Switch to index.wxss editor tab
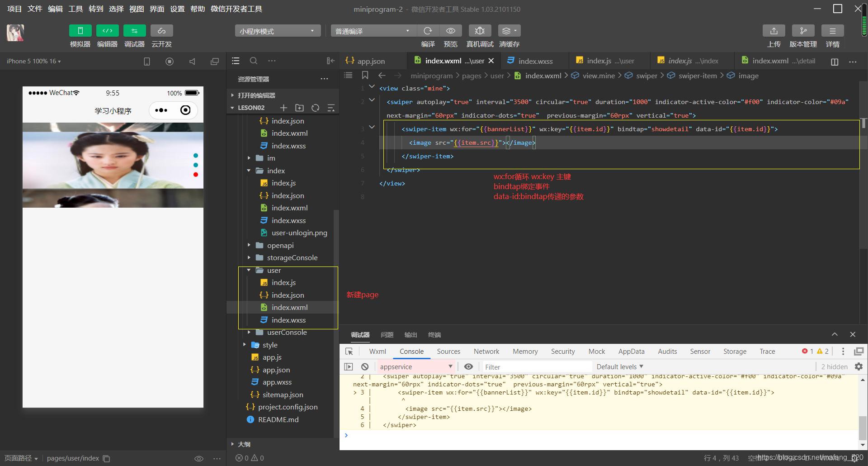 click(535, 61)
